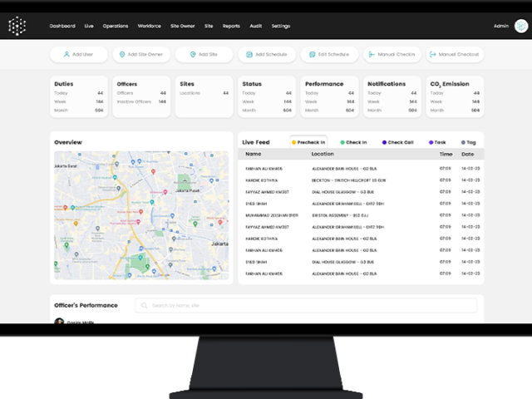Click the Admin username label

501,26
